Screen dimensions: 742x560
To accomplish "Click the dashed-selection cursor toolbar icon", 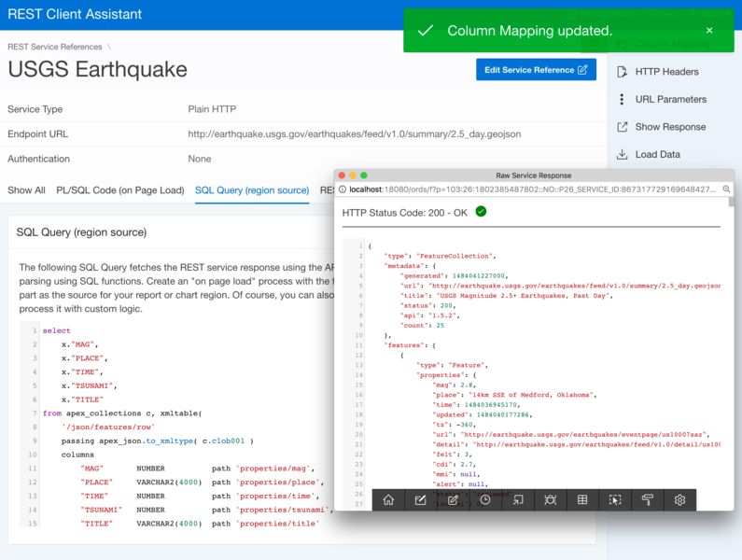I will click(615, 500).
